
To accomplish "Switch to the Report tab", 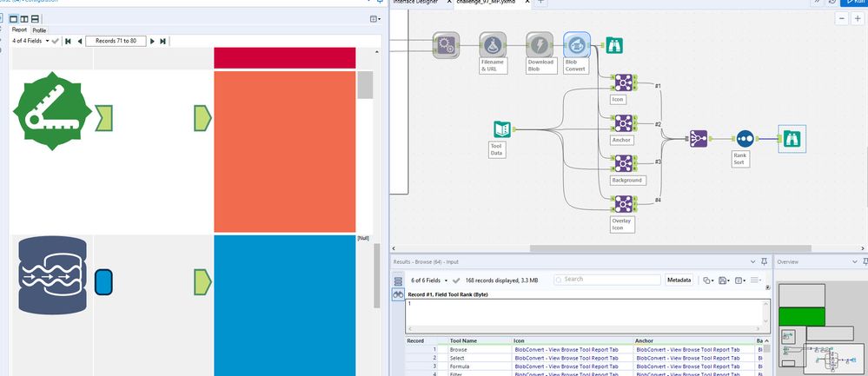I will (x=19, y=30).
